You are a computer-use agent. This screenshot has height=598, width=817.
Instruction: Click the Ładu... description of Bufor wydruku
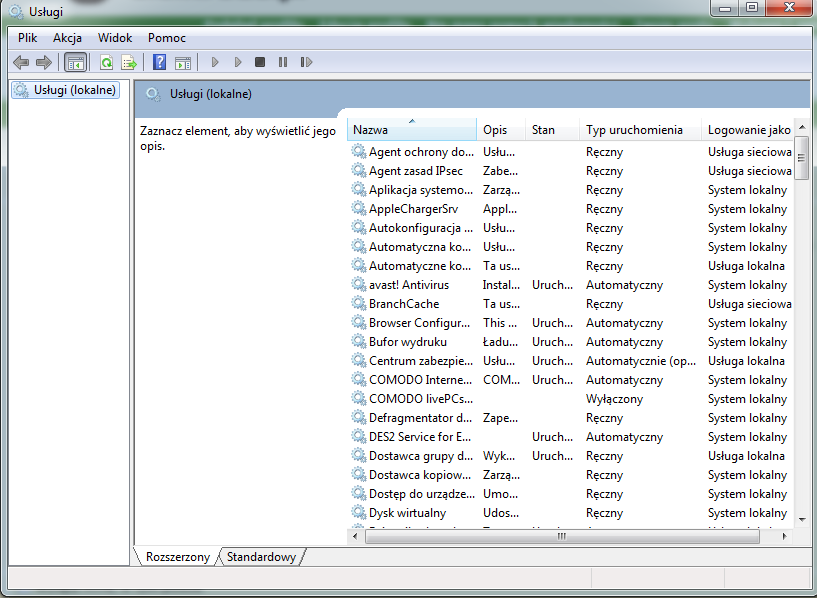click(500, 342)
